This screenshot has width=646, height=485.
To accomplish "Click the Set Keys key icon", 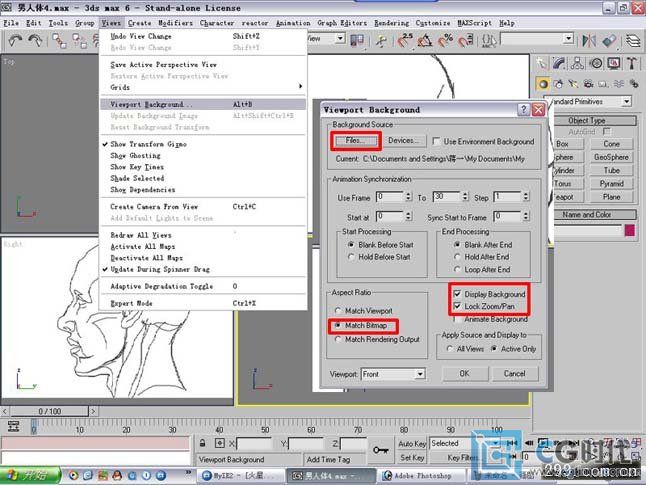I will [380, 450].
